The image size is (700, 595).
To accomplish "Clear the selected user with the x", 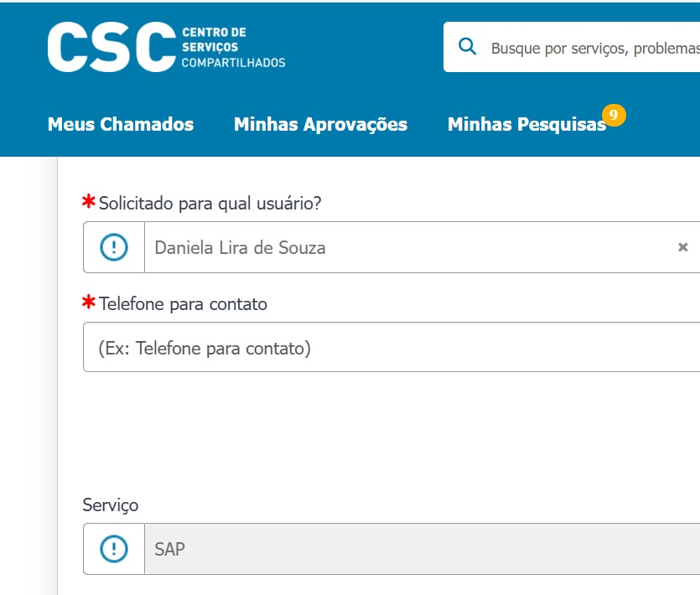I will click(682, 247).
